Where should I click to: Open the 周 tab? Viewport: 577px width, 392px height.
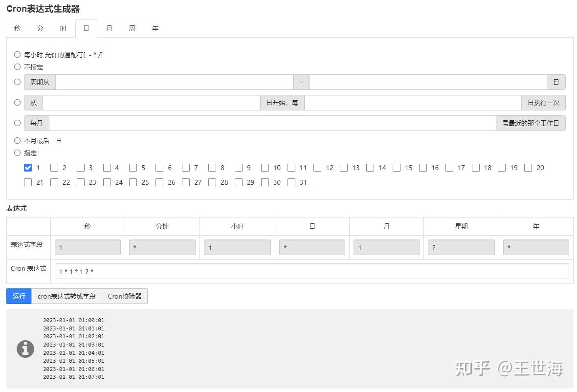point(132,28)
